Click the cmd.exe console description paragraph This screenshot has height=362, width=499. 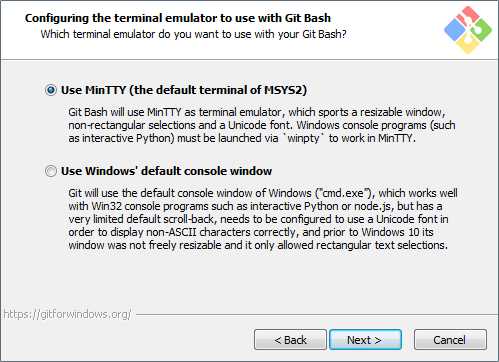click(x=263, y=219)
